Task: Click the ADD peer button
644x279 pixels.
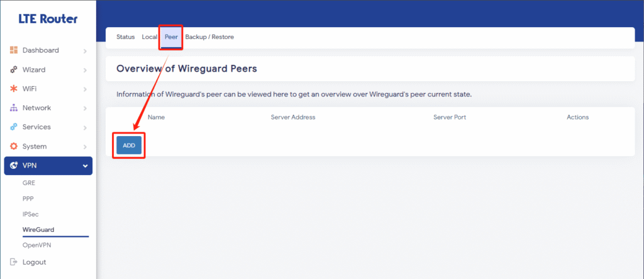Action: [x=129, y=145]
